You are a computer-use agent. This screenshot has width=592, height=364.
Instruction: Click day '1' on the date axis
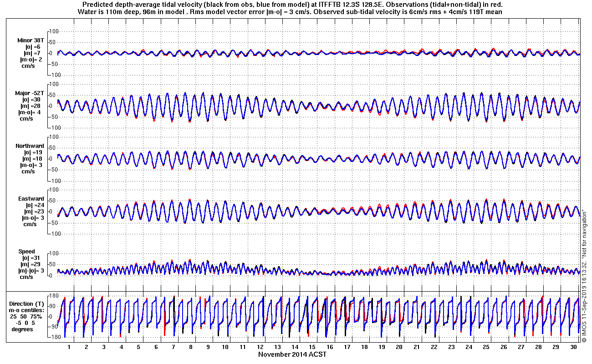click(x=69, y=347)
